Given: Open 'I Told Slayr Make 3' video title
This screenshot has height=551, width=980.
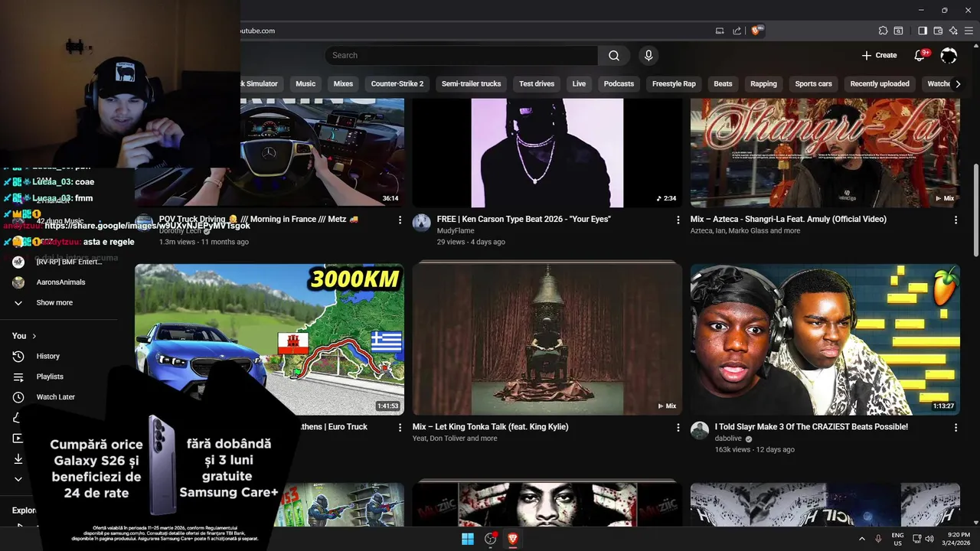Looking at the screenshot, I should pyautogui.click(x=812, y=427).
